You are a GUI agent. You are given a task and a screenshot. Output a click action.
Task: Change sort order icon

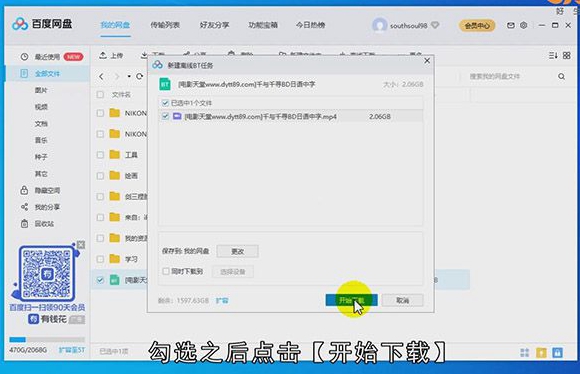coord(553,55)
